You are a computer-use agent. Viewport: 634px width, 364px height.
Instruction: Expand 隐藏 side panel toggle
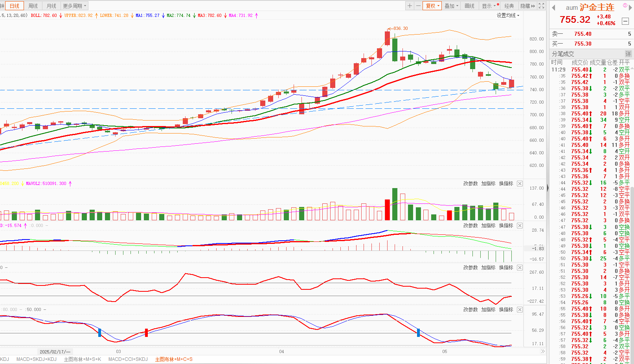click(x=527, y=6)
